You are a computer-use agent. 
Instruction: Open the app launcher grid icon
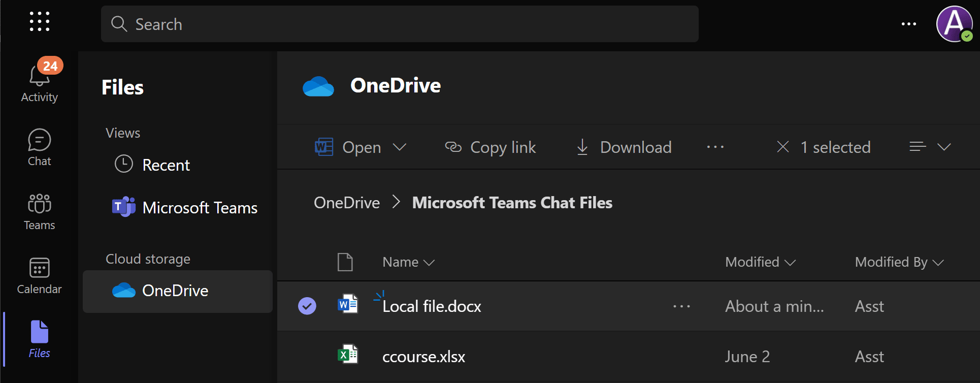point(39,22)
